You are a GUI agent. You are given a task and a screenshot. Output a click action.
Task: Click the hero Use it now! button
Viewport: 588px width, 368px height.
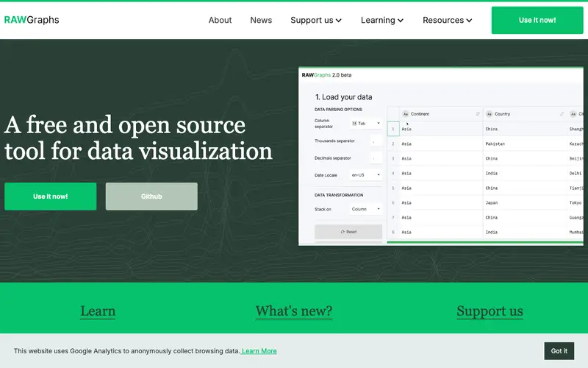click(x=50, y=197)
